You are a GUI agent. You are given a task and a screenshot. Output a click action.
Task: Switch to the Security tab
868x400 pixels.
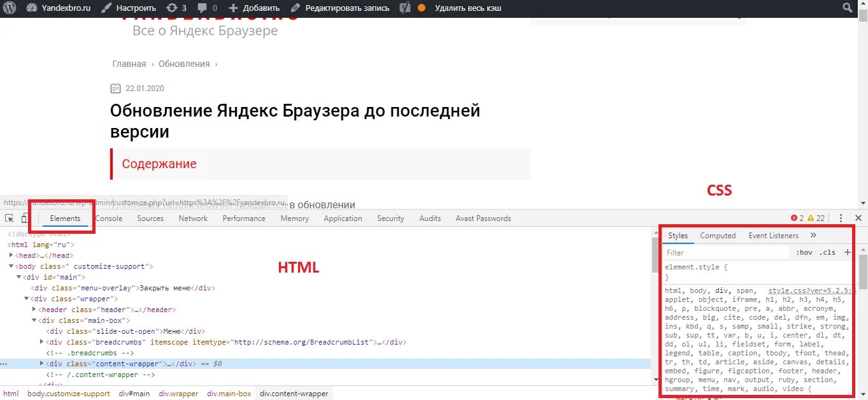coord(390,218)
